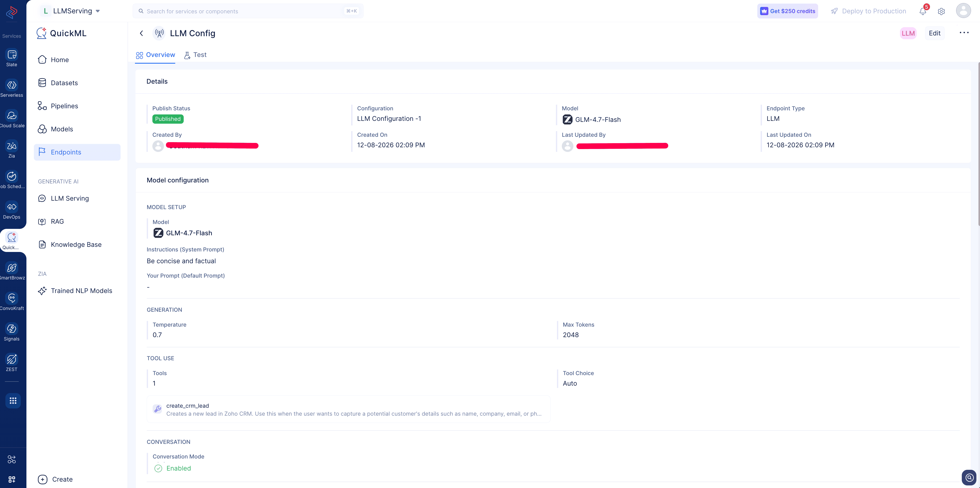Click the Temperature value 0.7
Viewport: 980px width, 488px height.
tap(157, 335)
